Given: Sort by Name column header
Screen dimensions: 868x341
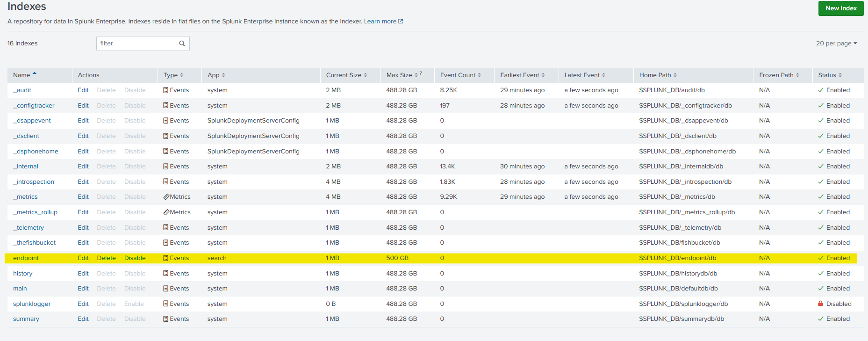Looking at the screenshot, I should coord(25,75).
